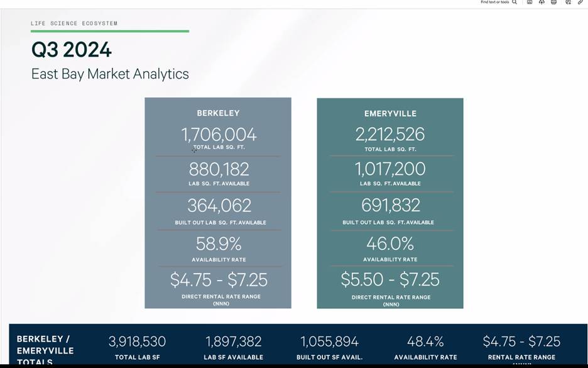Select Berkeley's 364,062 built out figure
The height and width of the screenshot is (368, 588).
click(x=219, y=206)
